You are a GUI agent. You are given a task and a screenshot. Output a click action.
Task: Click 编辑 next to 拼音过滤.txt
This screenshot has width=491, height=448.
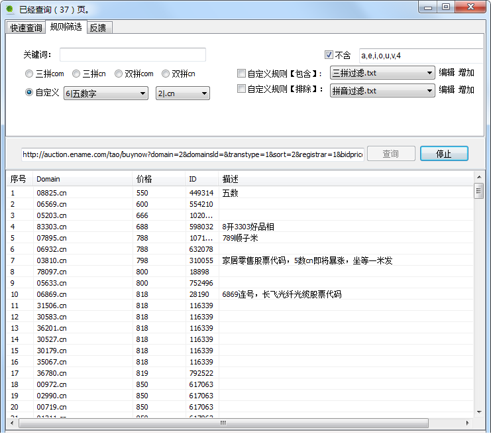[x=447, y=90]
